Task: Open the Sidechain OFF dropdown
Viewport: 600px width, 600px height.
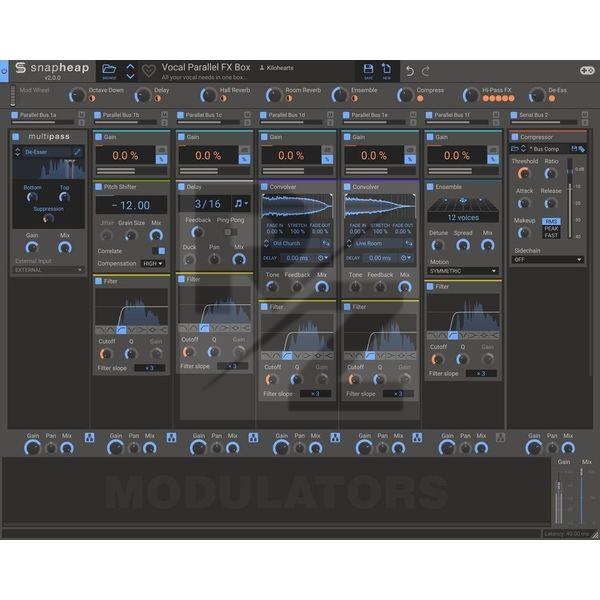Action: tap(547, 259)
